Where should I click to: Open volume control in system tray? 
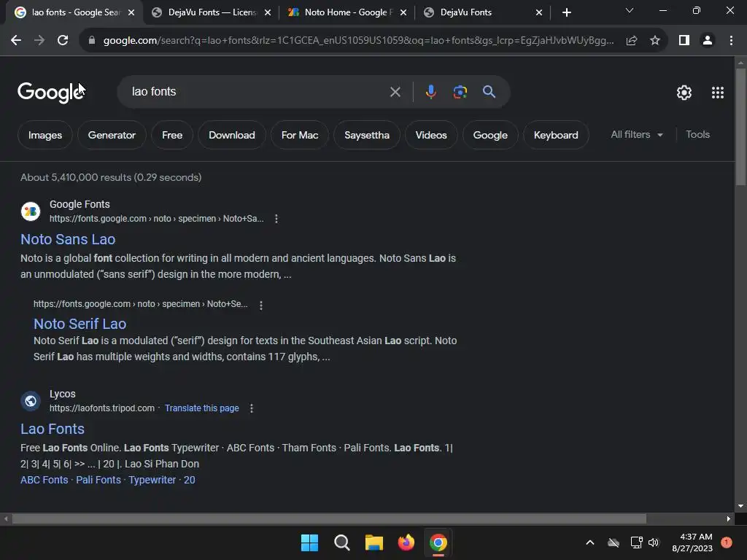[654, 542]
